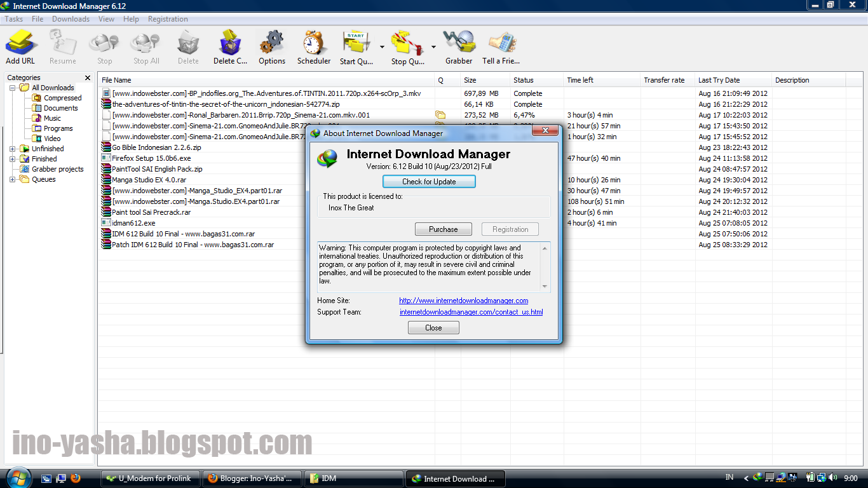This screenshot has height=488, width=868.
Task: Click the Stop All toolbar icon
Action: pyautogui.click(x=146, y=47)
